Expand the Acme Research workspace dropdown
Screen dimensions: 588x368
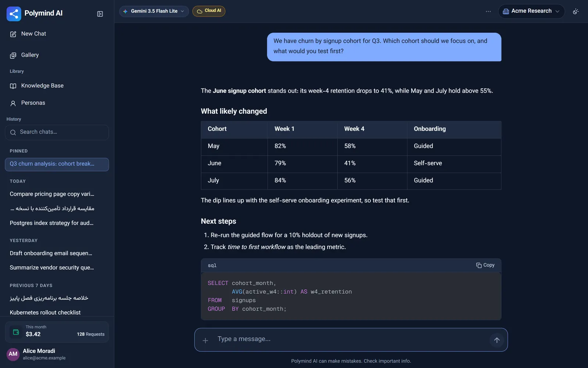(x=531, y=11)
